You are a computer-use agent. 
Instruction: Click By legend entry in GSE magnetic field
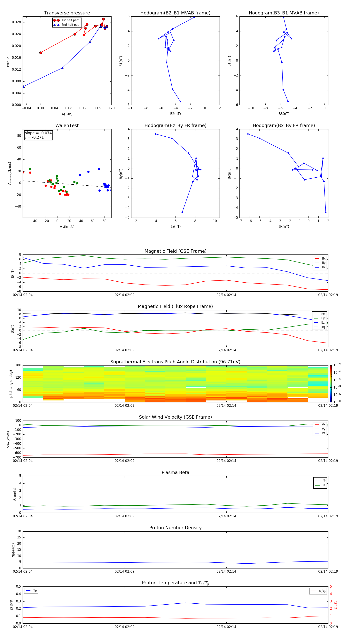point(320,263)
